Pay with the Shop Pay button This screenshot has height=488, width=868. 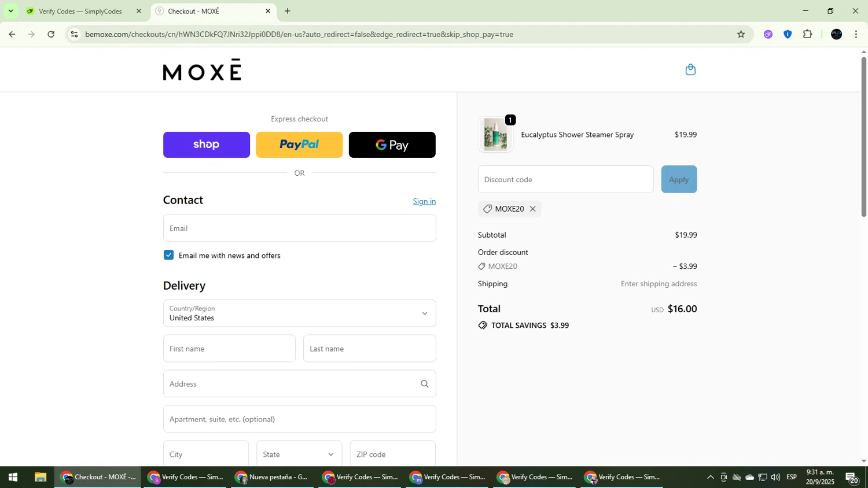(207, 145)
